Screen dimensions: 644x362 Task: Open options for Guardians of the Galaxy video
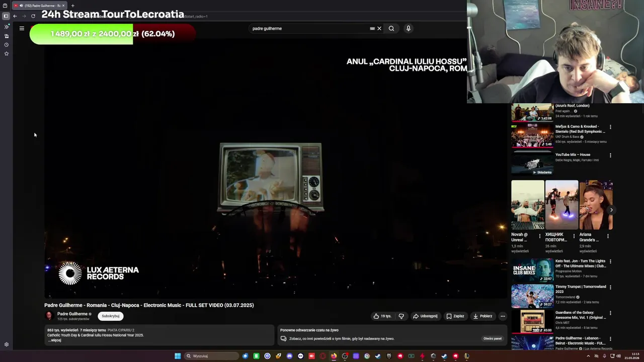610,313
